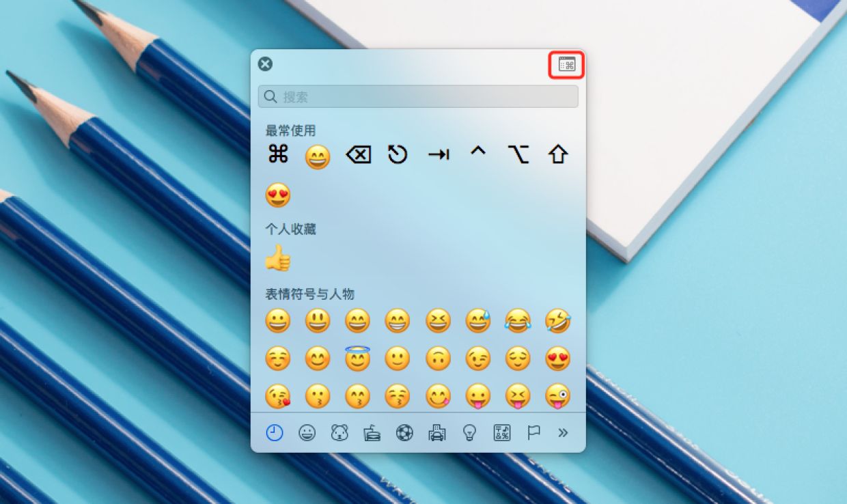Viewport: 847px width, 504px height.
Task: Select the slightly smiling face emoji
Action: point(398,359)
